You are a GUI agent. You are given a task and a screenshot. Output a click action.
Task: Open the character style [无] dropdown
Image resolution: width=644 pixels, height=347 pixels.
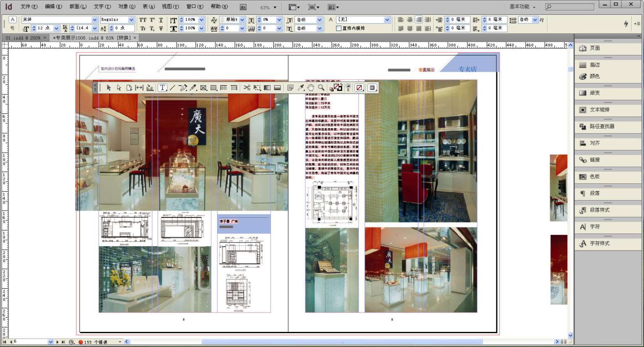[387, 20]
